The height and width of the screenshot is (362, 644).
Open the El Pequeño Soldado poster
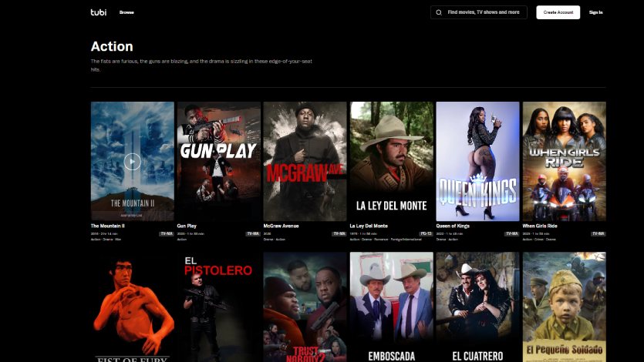pos(565,307)
